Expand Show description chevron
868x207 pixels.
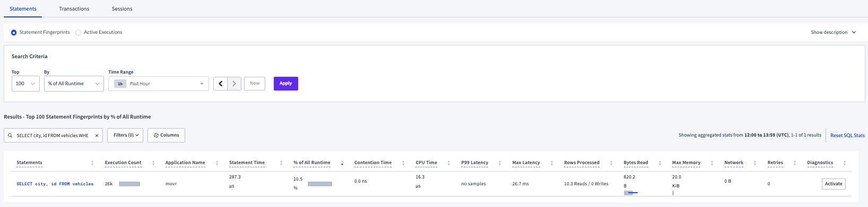(854, 32)
